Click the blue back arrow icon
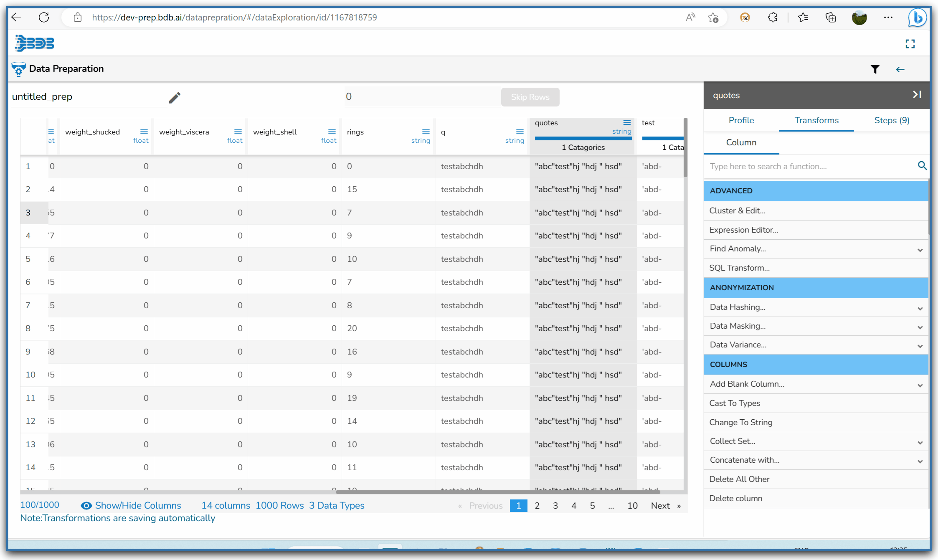 point(900,69)
